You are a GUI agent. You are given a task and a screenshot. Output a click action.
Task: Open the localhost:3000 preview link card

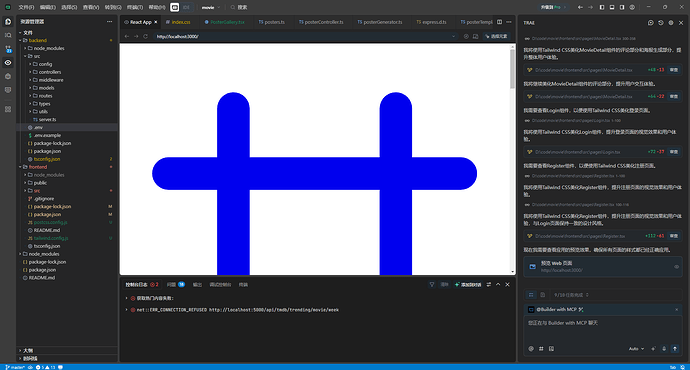click(603, 267)
